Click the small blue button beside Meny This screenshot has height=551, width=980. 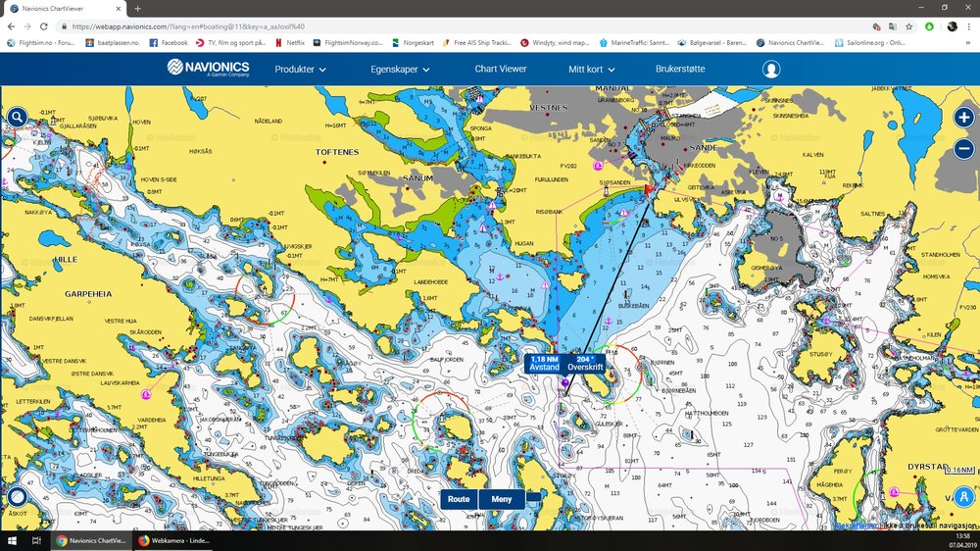tap(534, 497)
